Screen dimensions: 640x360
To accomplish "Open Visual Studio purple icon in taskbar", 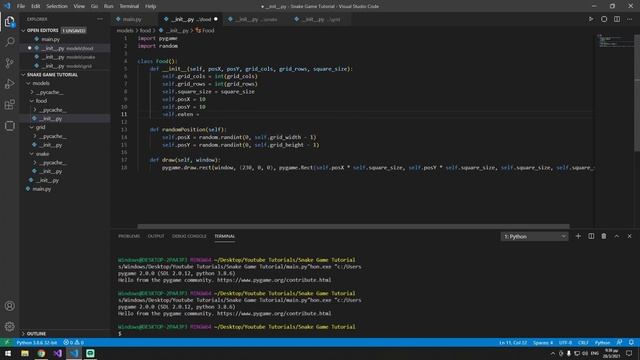I will coord(58,353).
